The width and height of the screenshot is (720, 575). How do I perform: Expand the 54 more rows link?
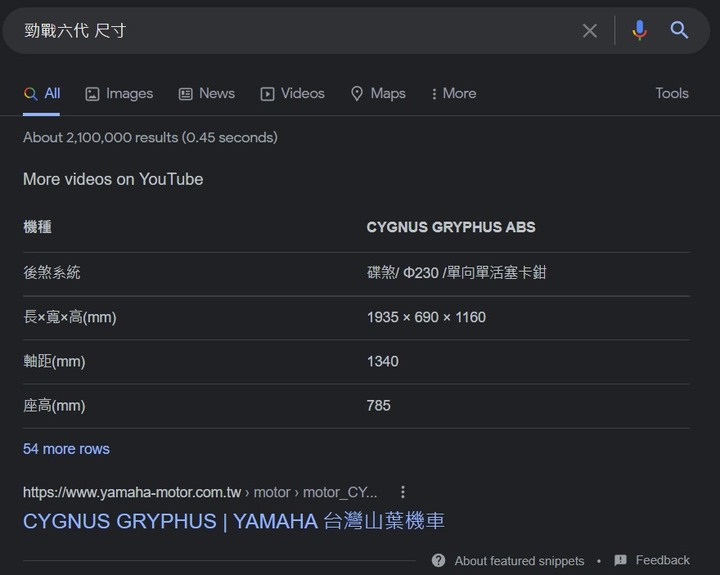(66, 449)
